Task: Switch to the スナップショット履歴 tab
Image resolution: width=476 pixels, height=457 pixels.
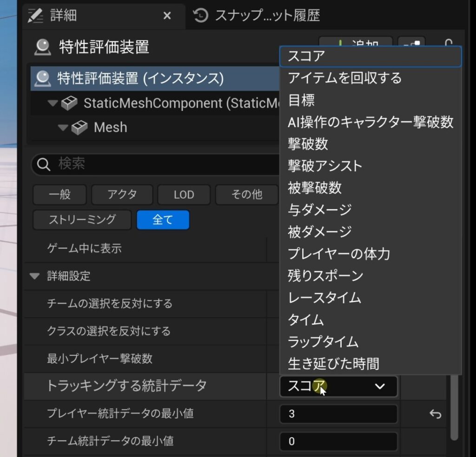Action: click(x=267, y=16)
